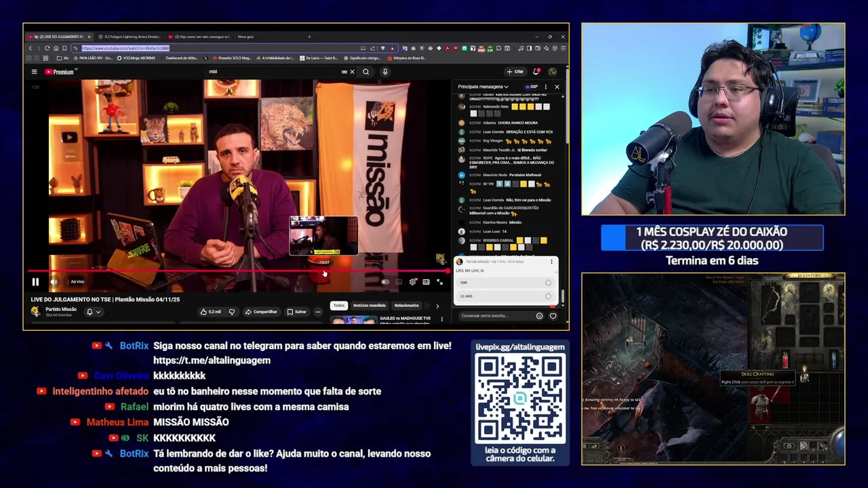The image size is (868, 488).
Task: Open the video settings gear
Action: point(412,282)
